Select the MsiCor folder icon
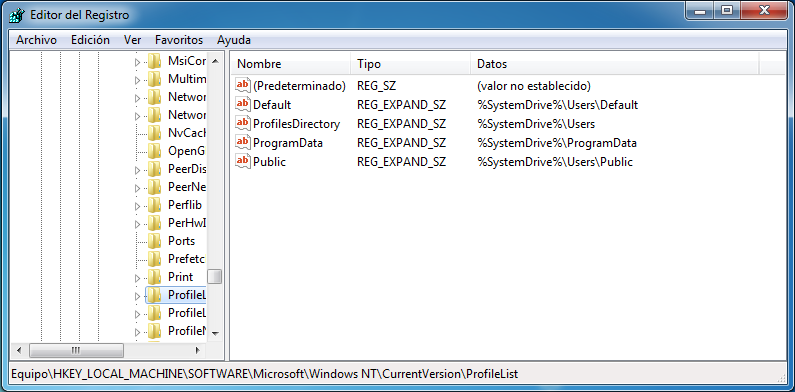Viewport: 795px width, 392px height. click(x=155, y=61)
